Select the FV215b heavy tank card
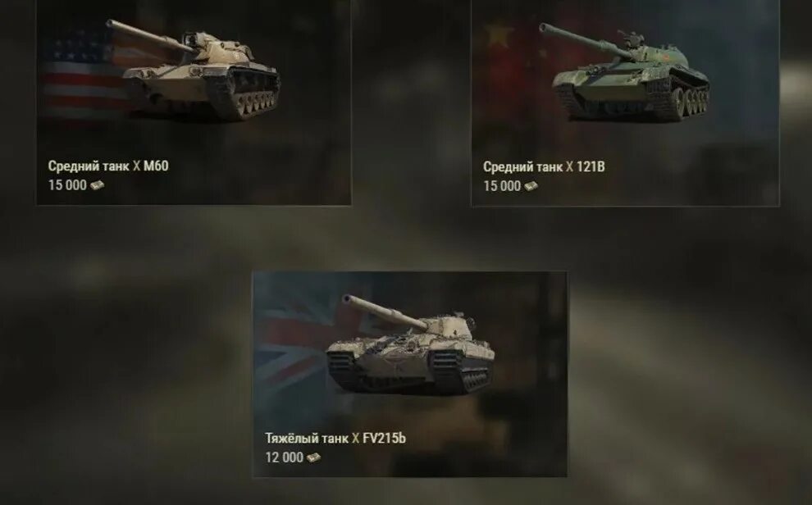This screenshot has height=505, width=812. pos(409,374)
